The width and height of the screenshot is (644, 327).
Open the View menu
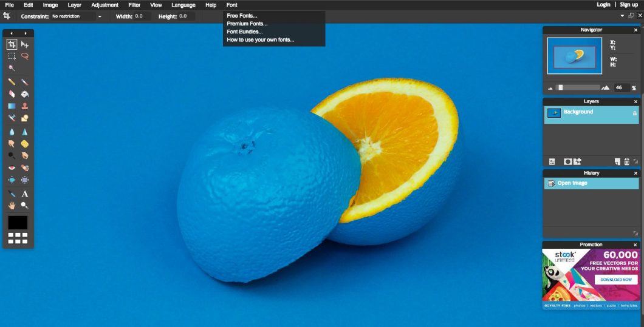(156, 5)
